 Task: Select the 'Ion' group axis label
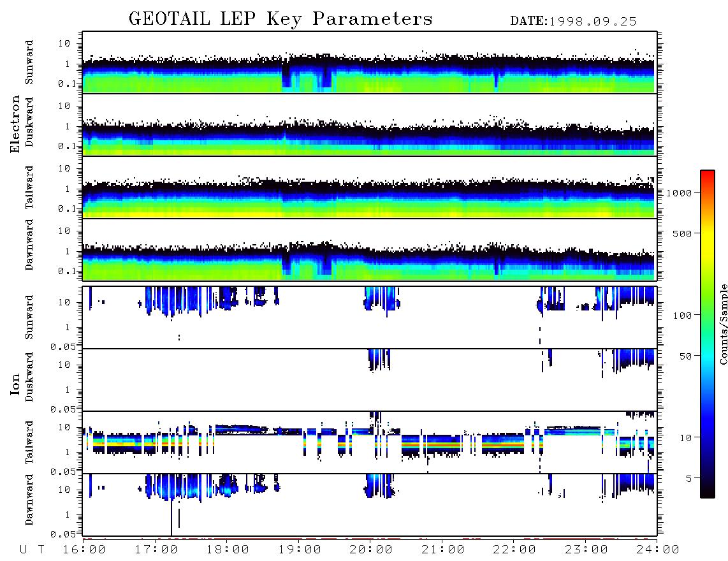tap(15, 384)
